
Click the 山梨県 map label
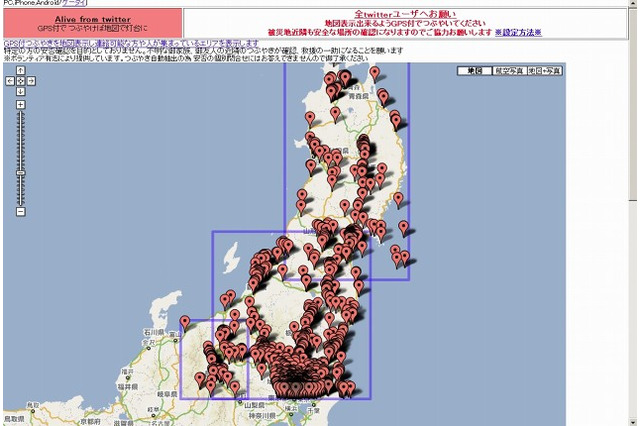coord(255,406)
